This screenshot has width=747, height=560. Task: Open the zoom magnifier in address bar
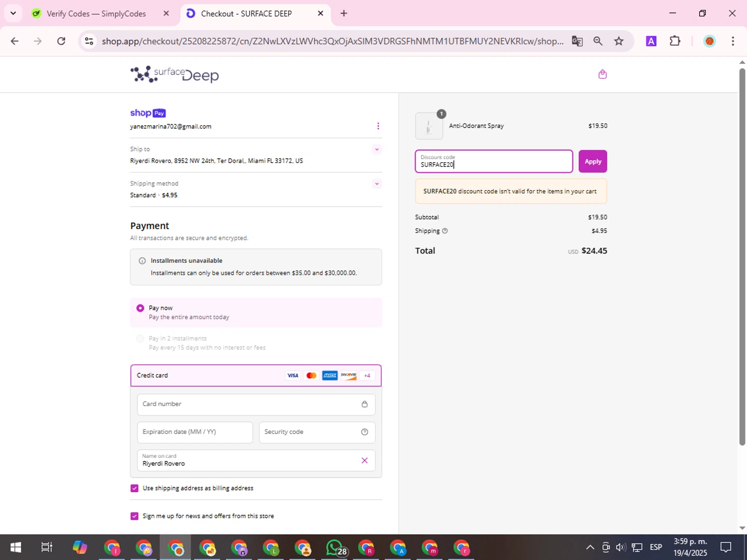(x=598, y=41)
